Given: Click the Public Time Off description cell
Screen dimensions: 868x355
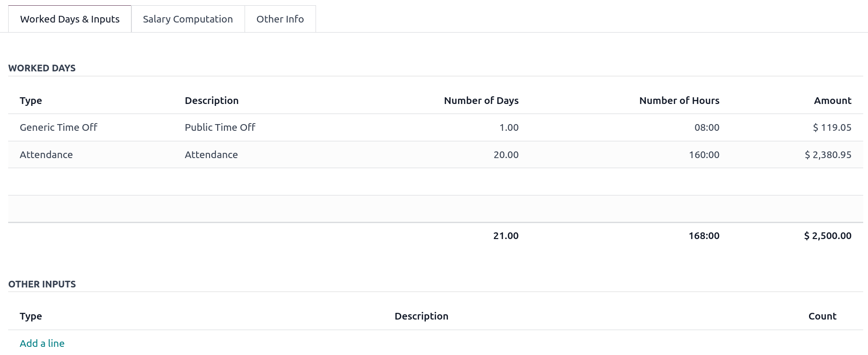Looking at the screenshot, I should [x=220, y=127].
